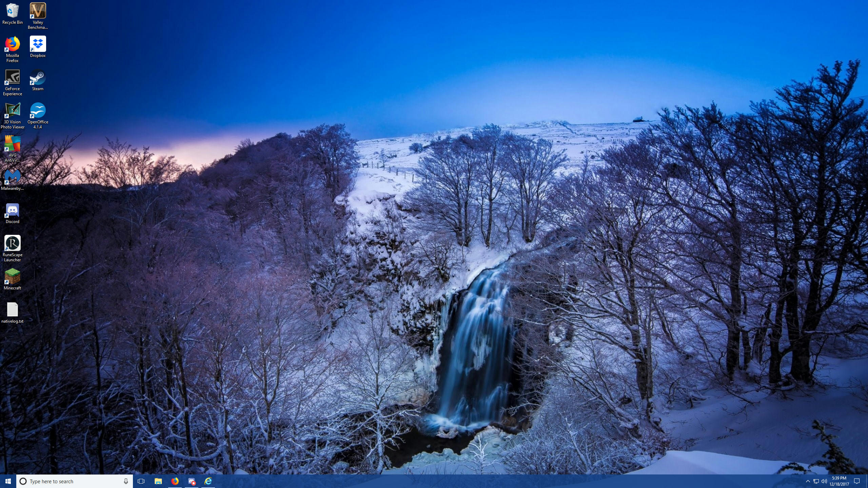Open the Windows Start menu
The width and height of the screenshot is (868, 488).
click(8, 481)
